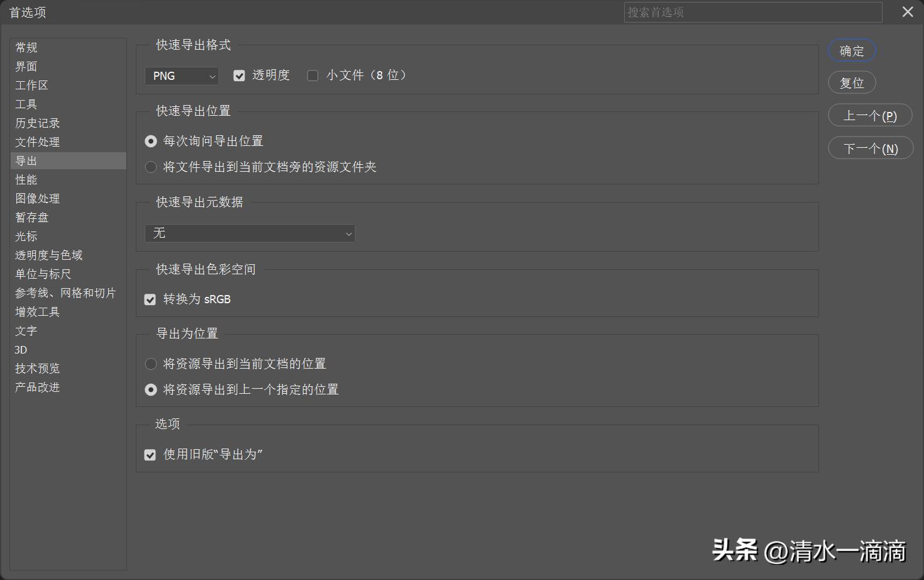Go to next section via 下一个(N)
924x580 pixels.
coord(870,148)
